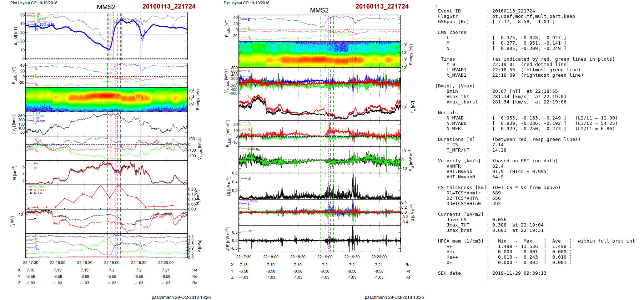
Task: Click the red event ID above the right plot
Action: tap(382, 6)
